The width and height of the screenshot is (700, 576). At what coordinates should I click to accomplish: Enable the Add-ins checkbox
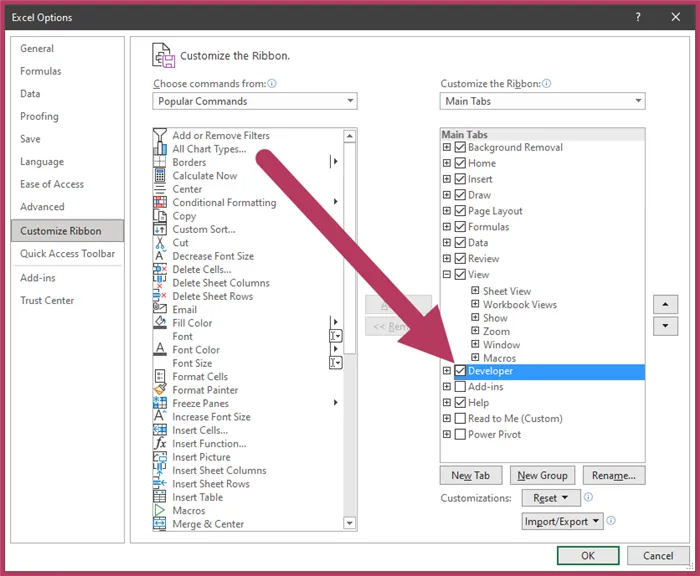(460, 387)
